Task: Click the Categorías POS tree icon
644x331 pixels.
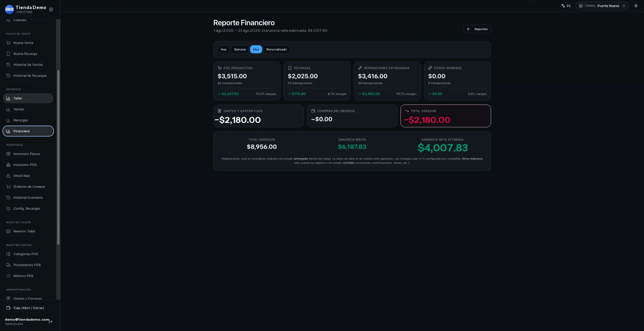Action: [x=8, y=254]
